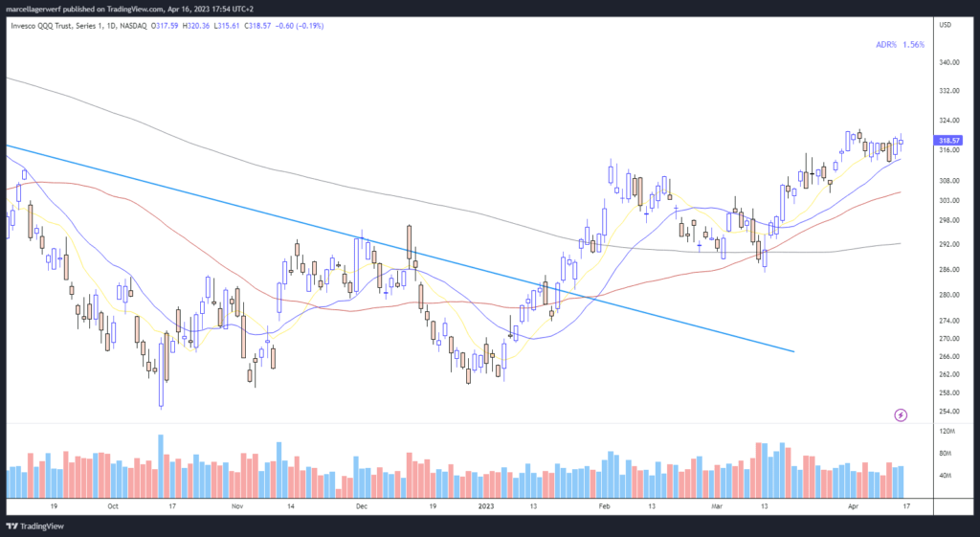Select the last candlestick near 318.57

point(901,142)
